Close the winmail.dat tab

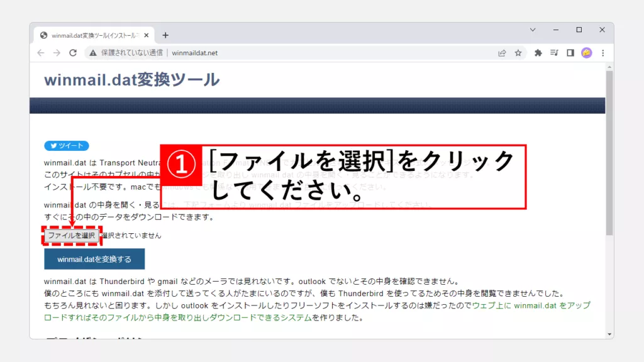(146, 35)
